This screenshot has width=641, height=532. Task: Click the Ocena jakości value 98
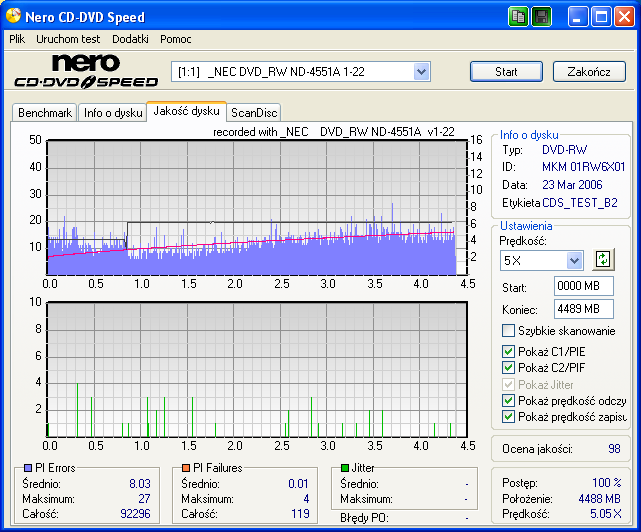[614, 449]
